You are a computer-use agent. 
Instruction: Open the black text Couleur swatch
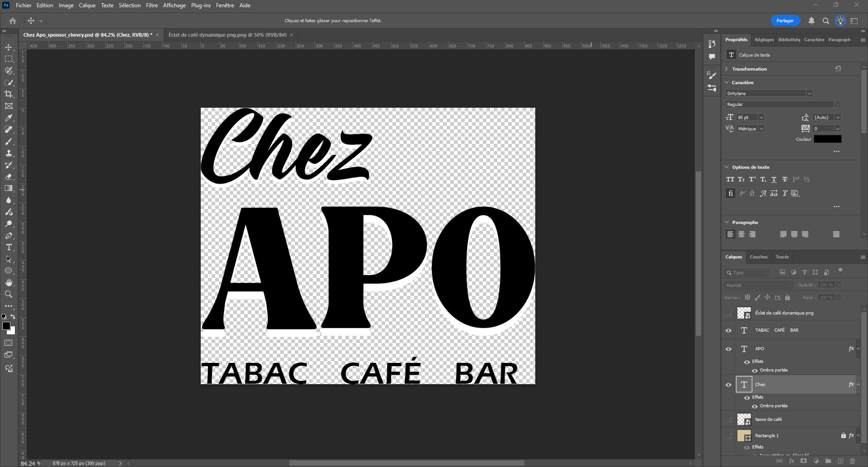pyautogui.click(x=828, y=139)
